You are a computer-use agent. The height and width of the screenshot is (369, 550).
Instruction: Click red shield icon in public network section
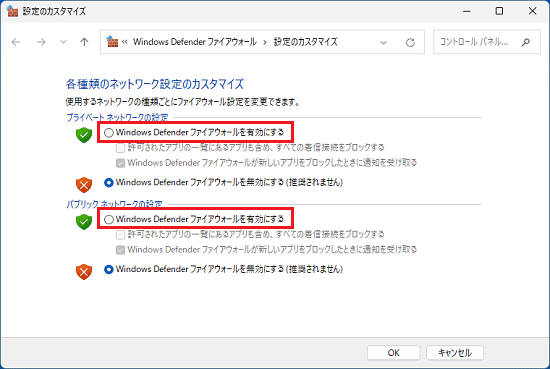84,272
